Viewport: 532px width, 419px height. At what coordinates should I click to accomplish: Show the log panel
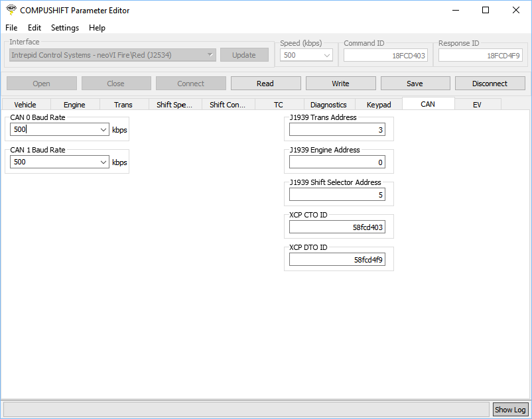click(510, 410)
